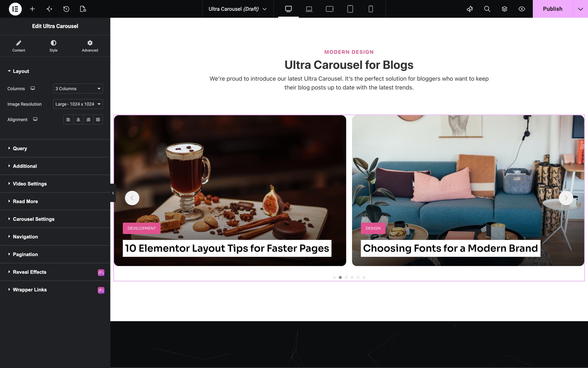The image size is (588, 368).
Task: Switch to Mobile device preview
Action: click(371, 9)
